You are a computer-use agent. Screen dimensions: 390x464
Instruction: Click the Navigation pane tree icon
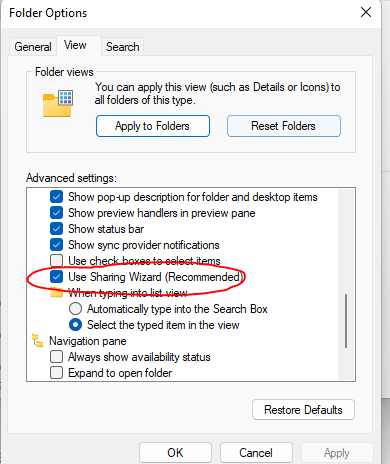[x=37, y=341]
